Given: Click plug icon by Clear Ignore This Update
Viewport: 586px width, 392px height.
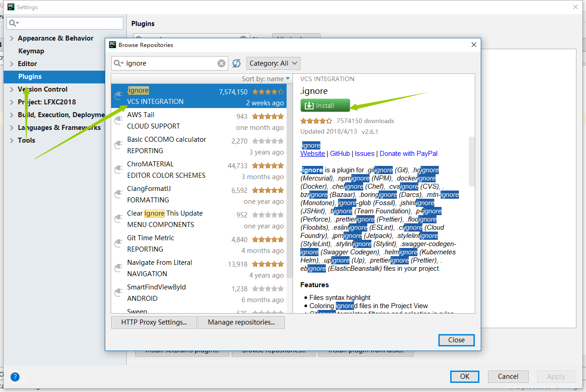Looking at the screenshot, I should [x=118, y=219].
